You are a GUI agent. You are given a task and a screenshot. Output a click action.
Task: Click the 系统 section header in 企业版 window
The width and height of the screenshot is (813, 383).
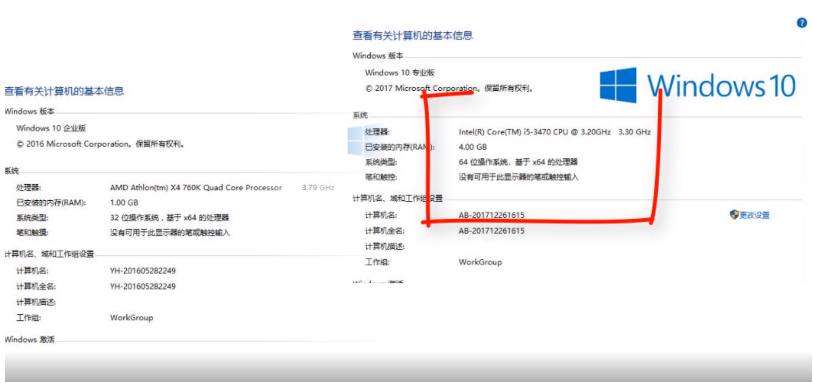(x=11, y=171)
